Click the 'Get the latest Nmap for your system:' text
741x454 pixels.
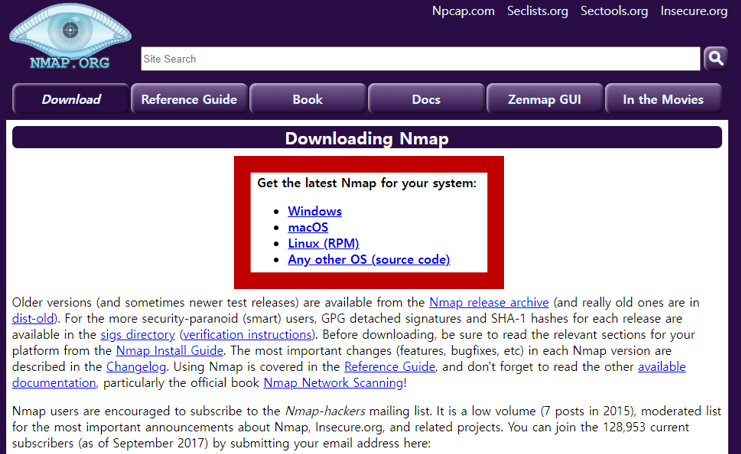[x=367, y=183]
